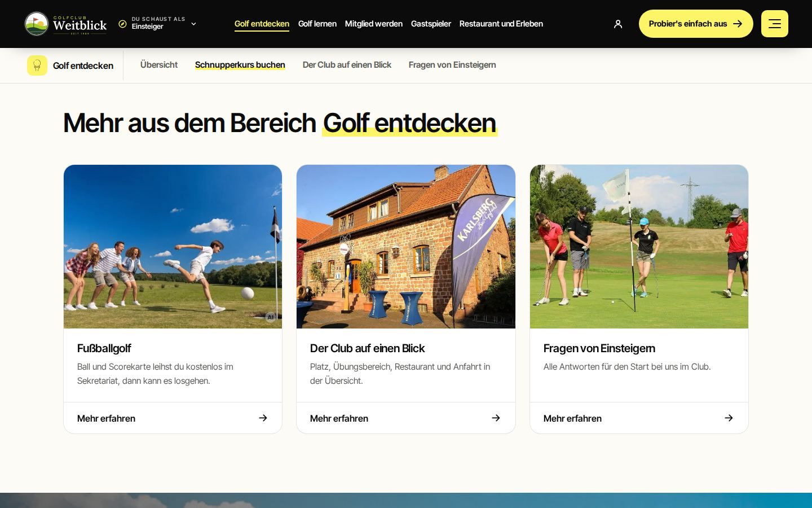The width and height of the screenshot is (812, 508).
Task: Open Restaurant und Erleben menu
Action: coord(501,24)
